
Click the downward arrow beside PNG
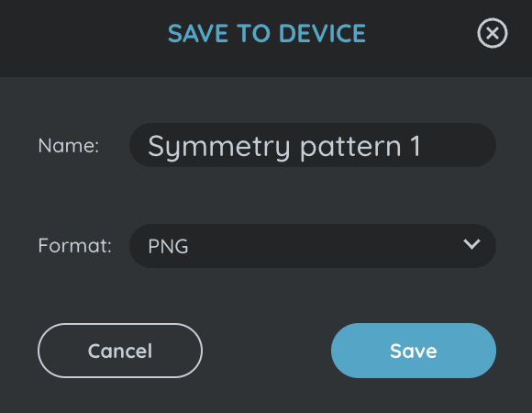click(x=471, y=243)
